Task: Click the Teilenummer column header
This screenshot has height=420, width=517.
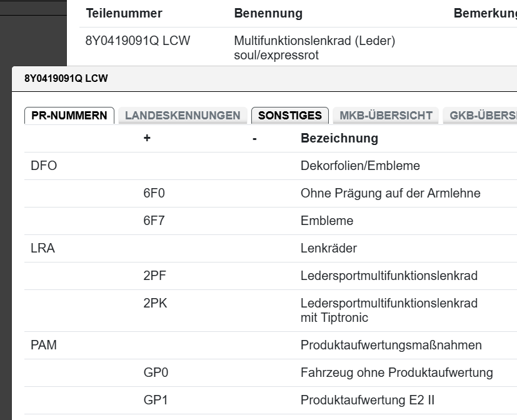Action: (124, 13)
